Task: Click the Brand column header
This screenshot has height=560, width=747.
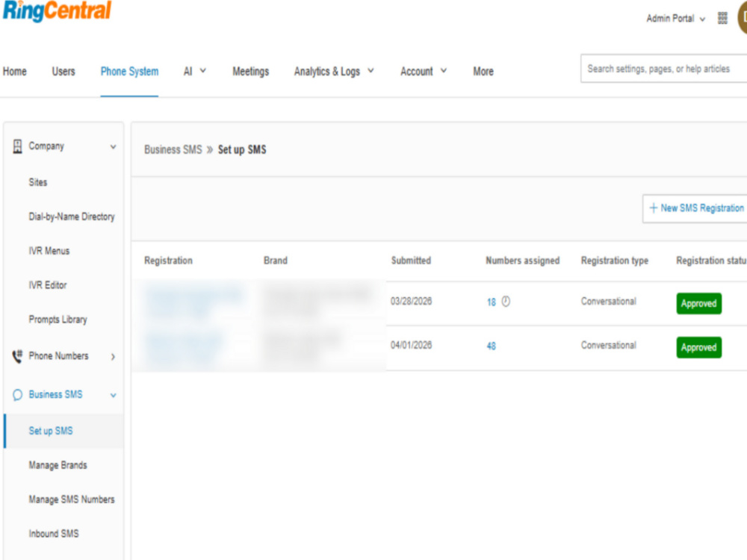Action: click(x=276, y=261)
